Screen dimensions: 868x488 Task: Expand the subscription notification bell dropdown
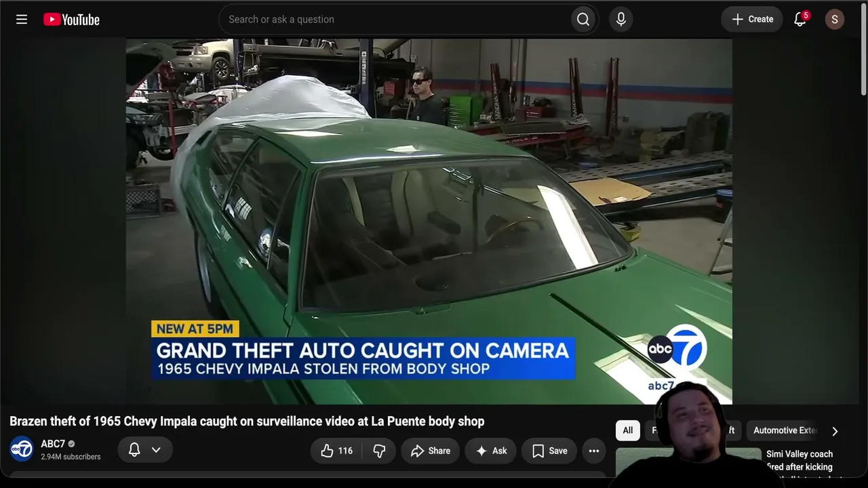tap(144, 450)
